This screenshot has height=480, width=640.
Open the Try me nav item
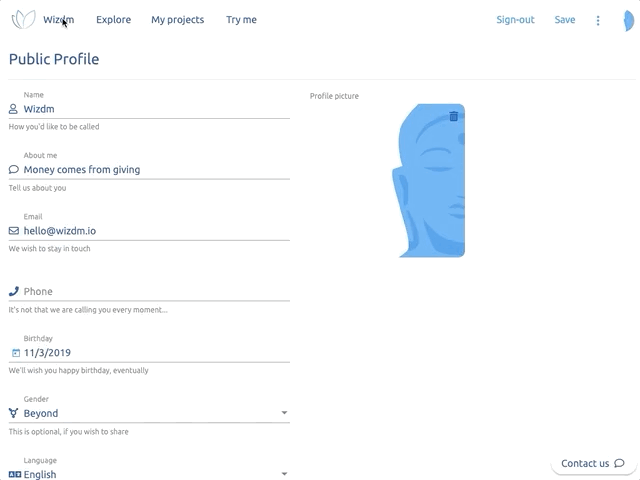point(241,20)
